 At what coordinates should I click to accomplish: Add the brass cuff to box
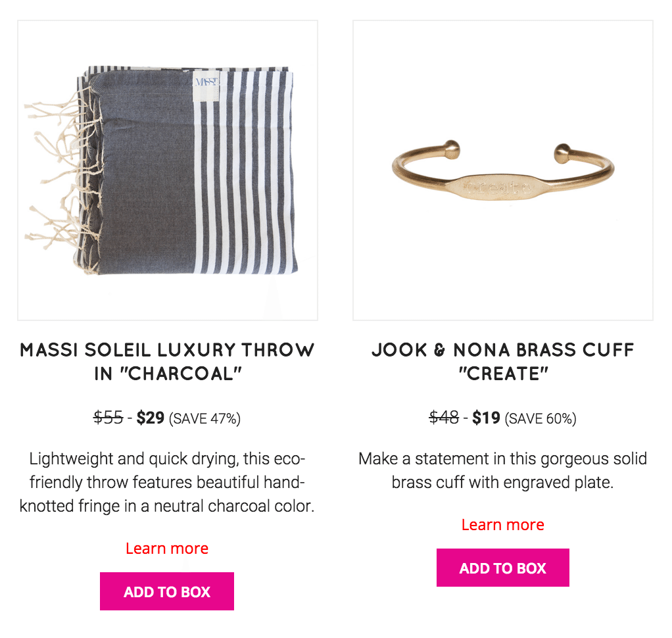coord(503,568)
